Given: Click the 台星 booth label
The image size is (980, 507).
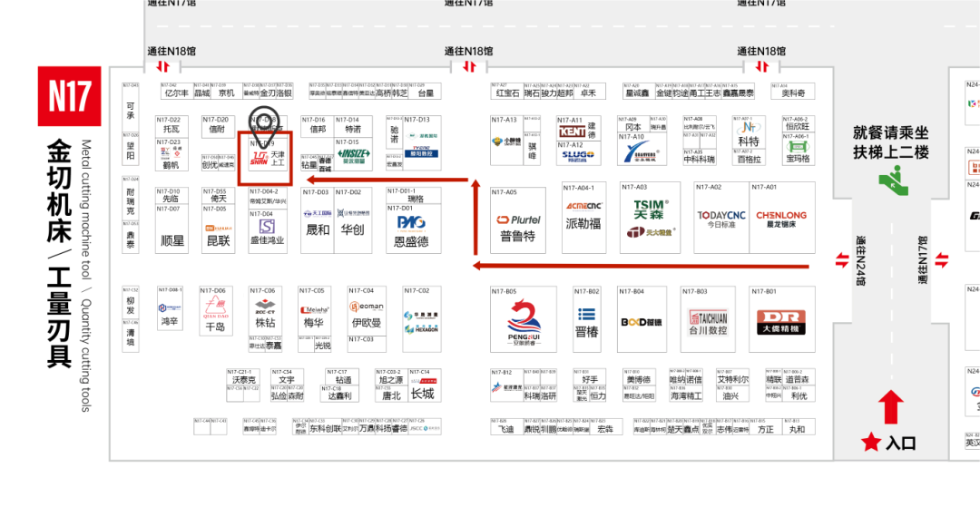Looking at the screenshot, I should coord(425,93).
